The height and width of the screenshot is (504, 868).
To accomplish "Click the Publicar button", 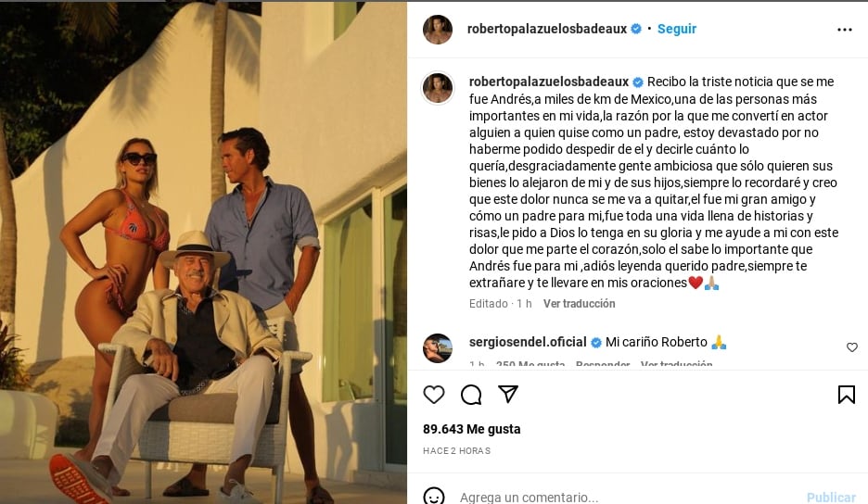I will pyautogui.click(x=831, y=497).
